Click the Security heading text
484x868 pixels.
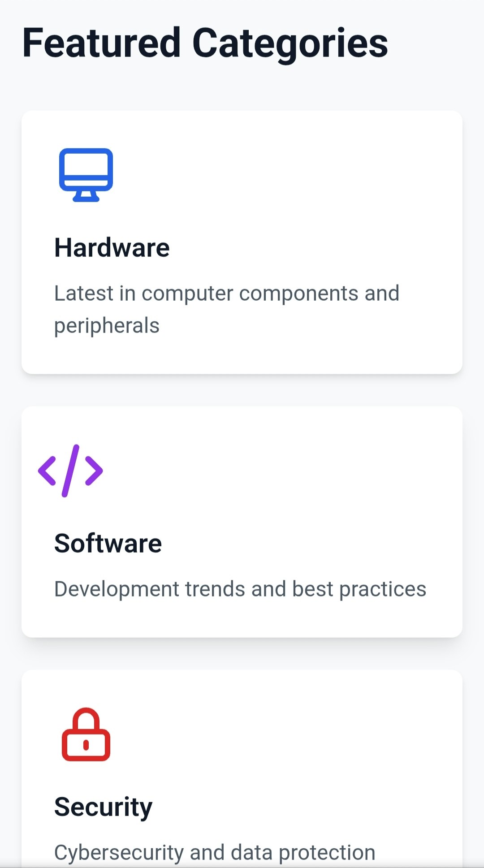[103, 806]
